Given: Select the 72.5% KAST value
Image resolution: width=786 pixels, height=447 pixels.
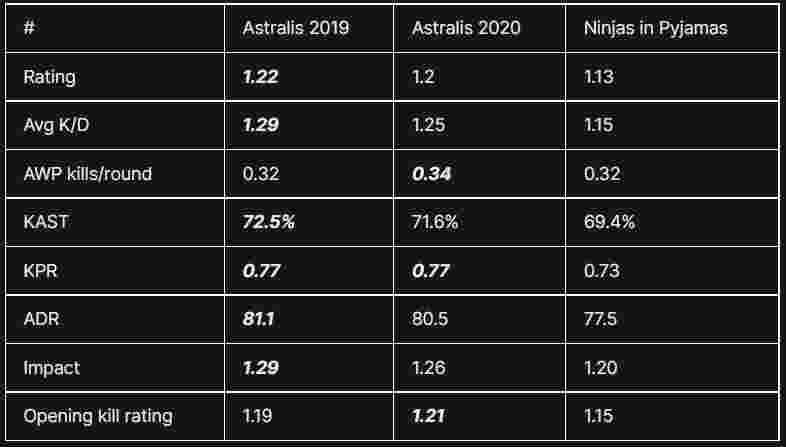Looking at the screenshot, I should 268,222.
